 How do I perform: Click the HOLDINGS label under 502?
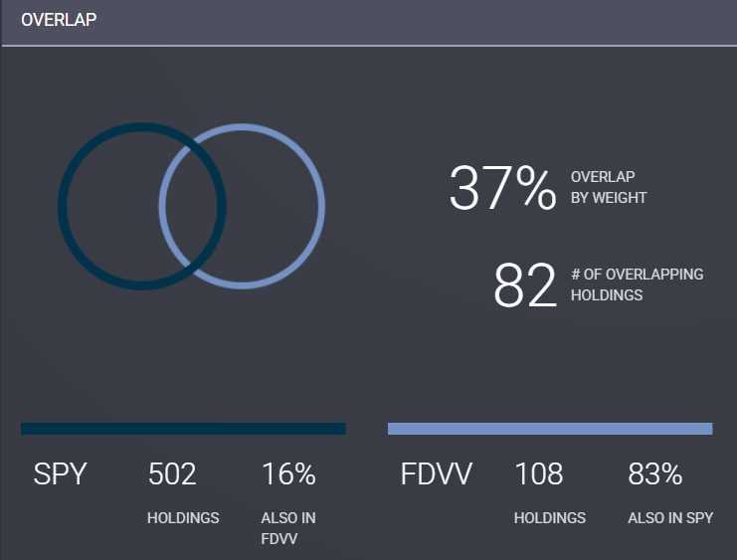click(183, 518)
